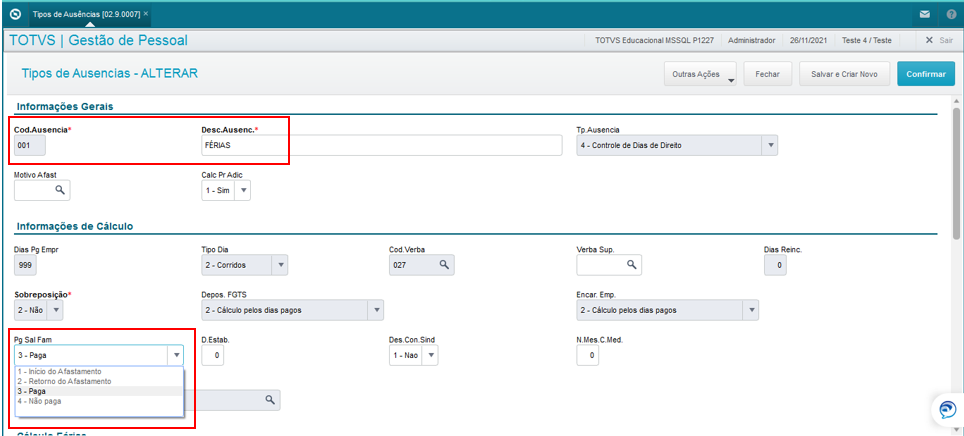Open the mail envelope icon

tap(925, 14)
